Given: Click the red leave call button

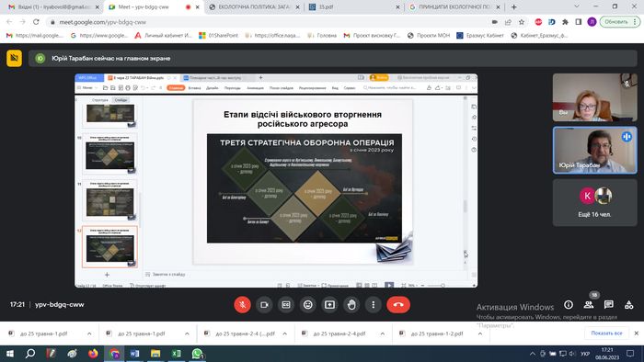Looking at the screenshot, I should click(398, 305).
